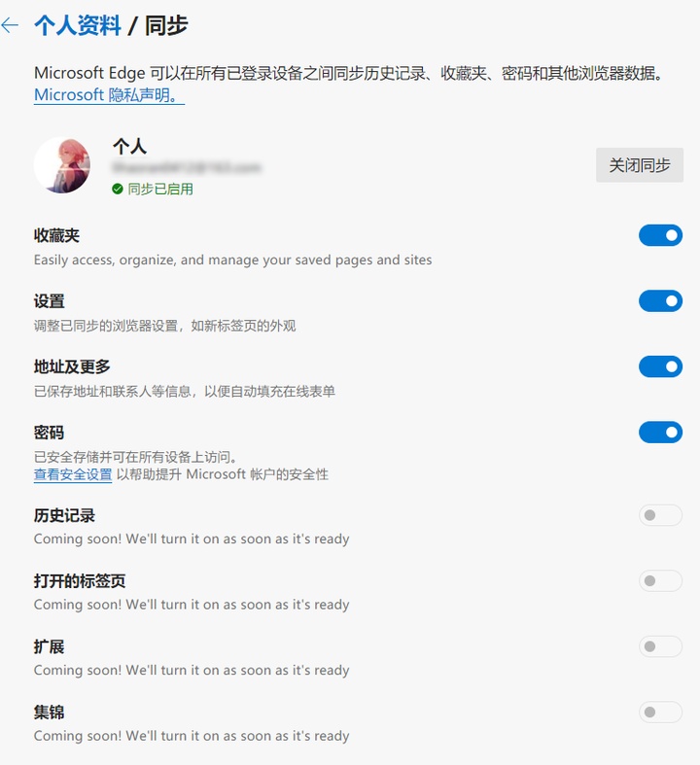Open the 个人资料 breadcrumb link
This screenshot has width=700, height=765.
(78, 25)
